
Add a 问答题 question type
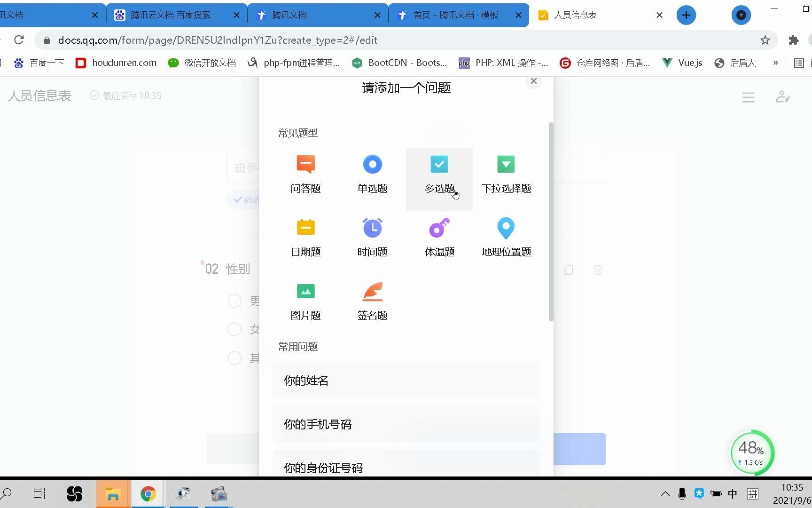(305, 175)
